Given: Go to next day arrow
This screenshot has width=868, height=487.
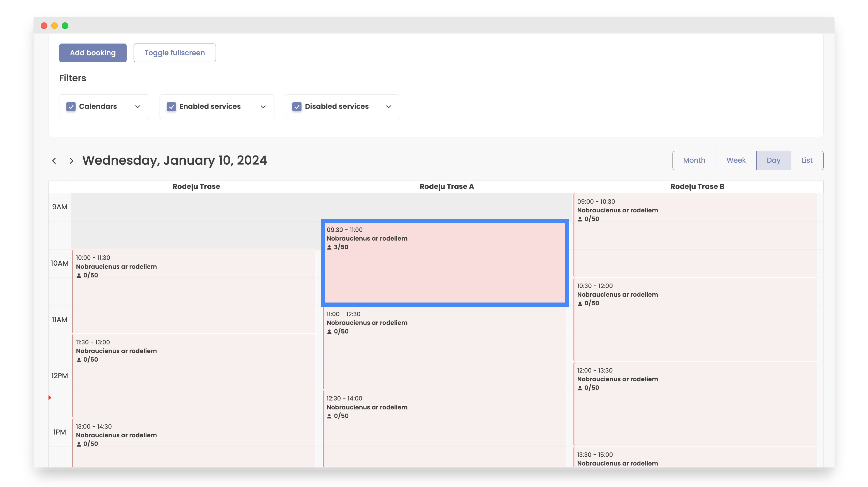Looking at the screenshot, I should tap(71, 161).
